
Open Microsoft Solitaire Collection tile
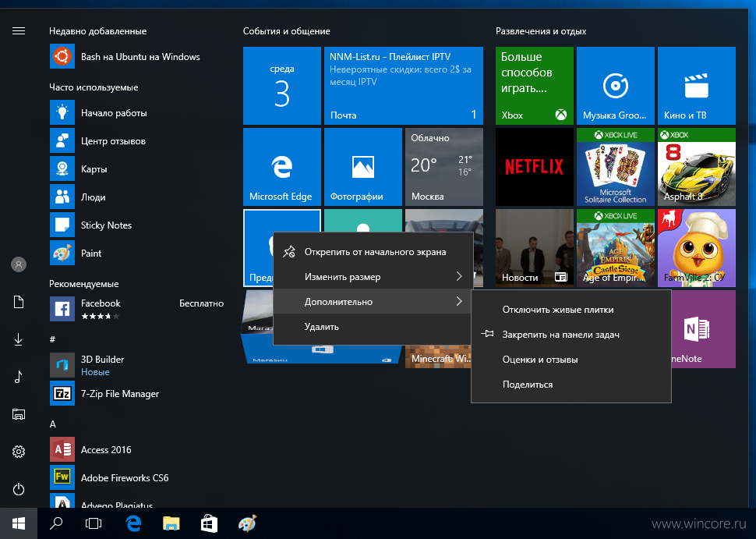(615, 166)
